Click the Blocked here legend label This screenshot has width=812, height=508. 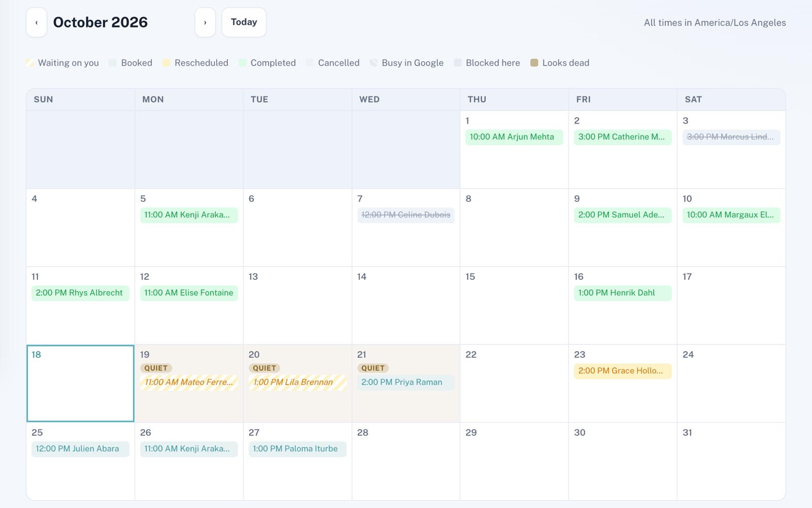click(x=493, y=63)
